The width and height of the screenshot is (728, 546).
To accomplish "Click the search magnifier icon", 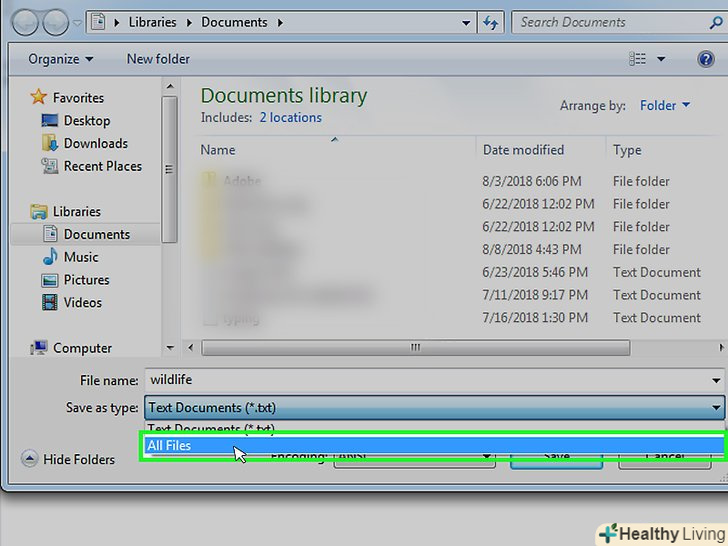I will 716,22.
